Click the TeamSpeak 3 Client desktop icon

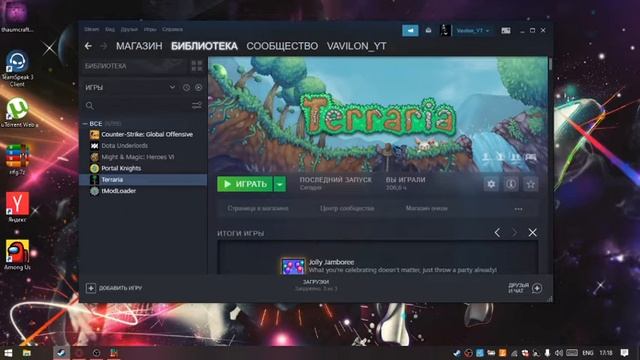17,69
